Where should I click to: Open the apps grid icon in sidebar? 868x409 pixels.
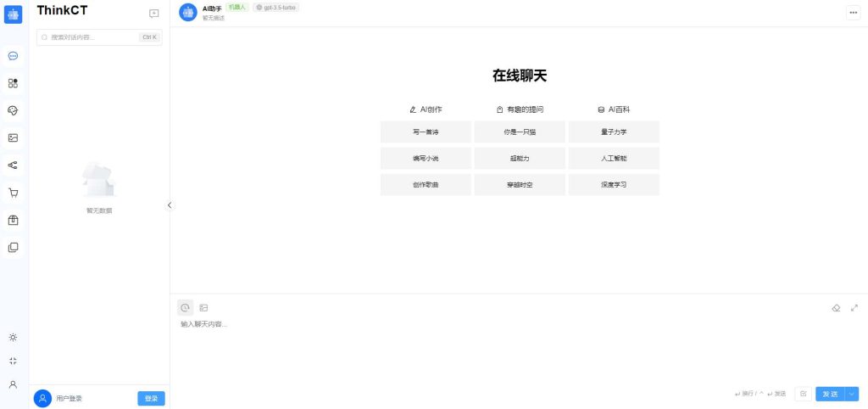pyautogui.click(x=14, y=83)
